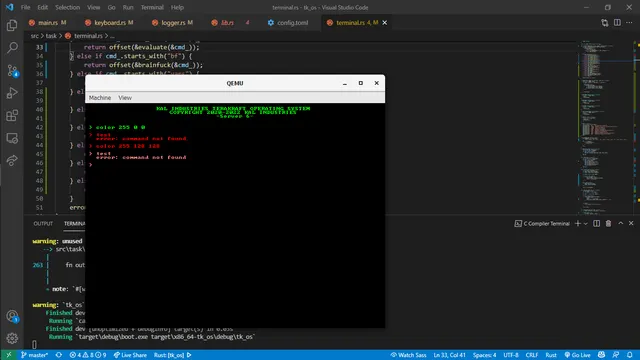This screenshot has height=360, width=640.
Task: Open the Live Share view icon
Action: pyautogui.click(x=12, y=160)
